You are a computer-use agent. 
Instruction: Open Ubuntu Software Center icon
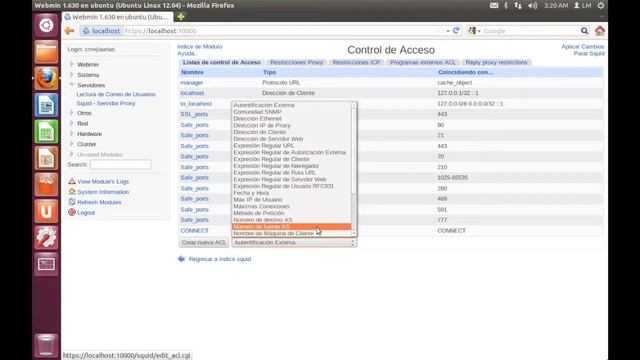(x=46, y=184)
